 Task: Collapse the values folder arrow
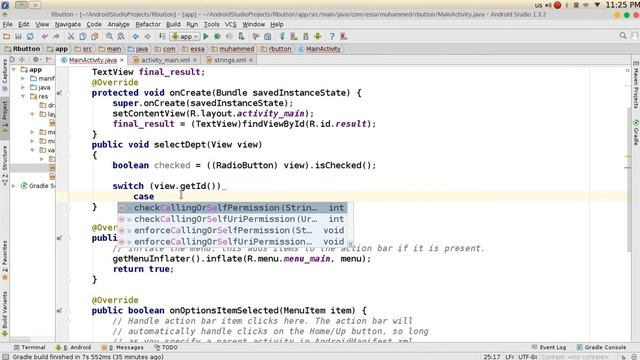[32, 150]
